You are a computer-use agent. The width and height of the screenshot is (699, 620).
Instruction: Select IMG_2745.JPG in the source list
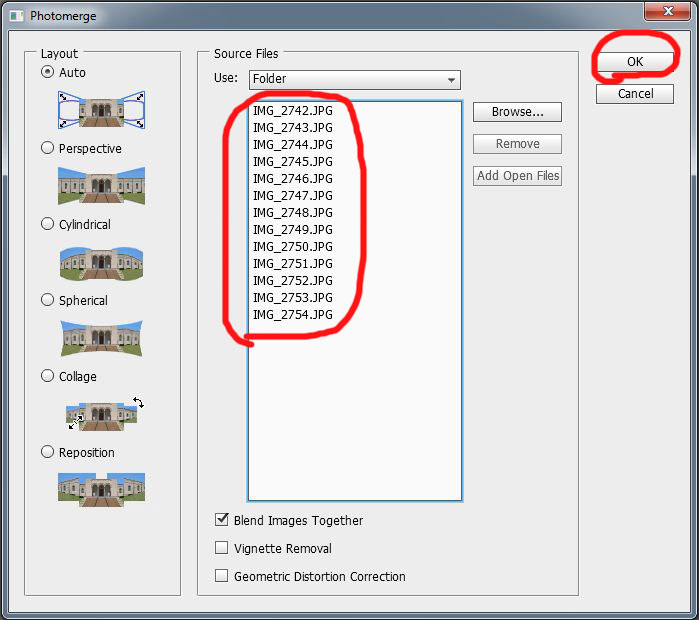pyautogui.click(x=293, y=161)
